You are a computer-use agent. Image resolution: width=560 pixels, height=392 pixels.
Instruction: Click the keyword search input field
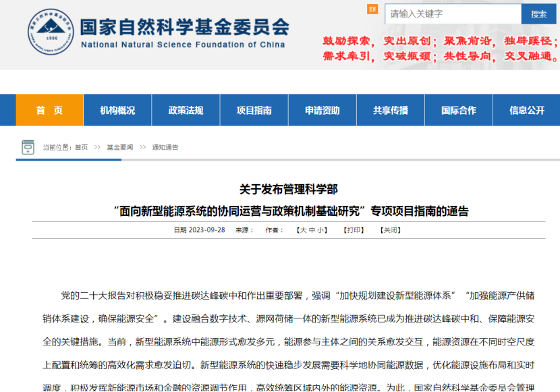(453, 13)
